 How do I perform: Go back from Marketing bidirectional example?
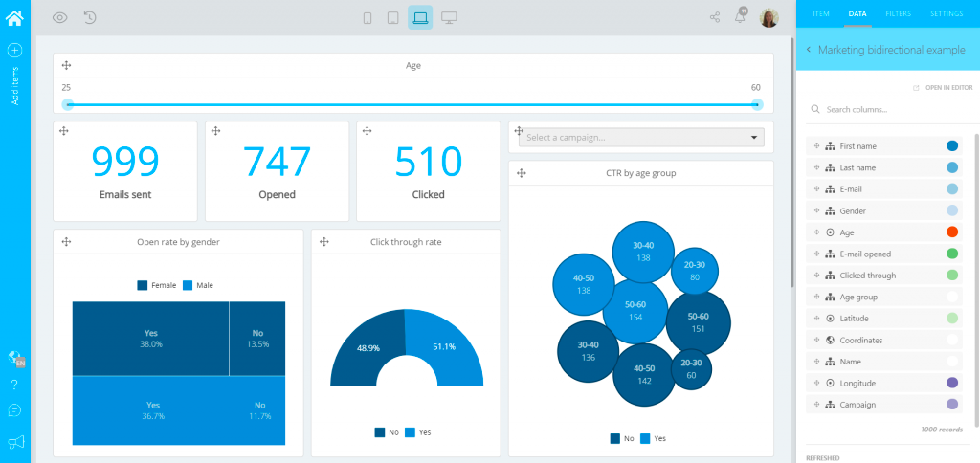click(809, 49)
